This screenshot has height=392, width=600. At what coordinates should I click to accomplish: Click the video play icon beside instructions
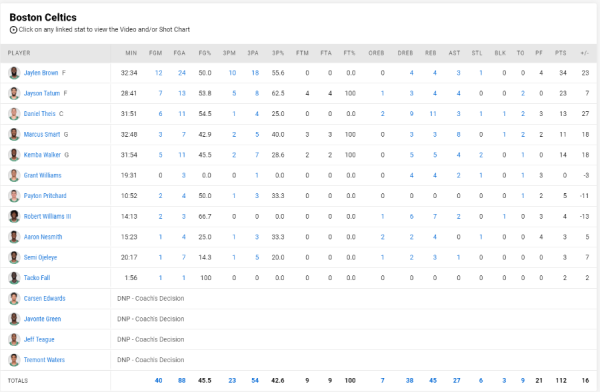pos(13,30)
